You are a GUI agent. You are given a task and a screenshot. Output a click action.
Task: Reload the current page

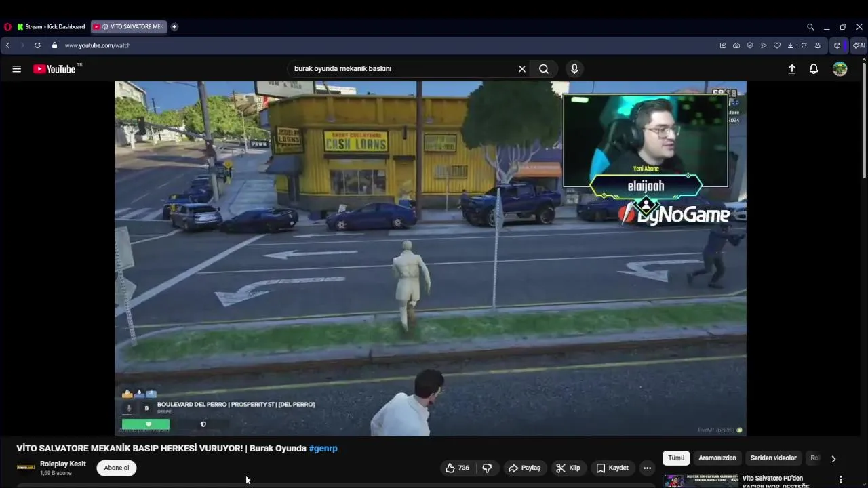[x=37, y=45]
